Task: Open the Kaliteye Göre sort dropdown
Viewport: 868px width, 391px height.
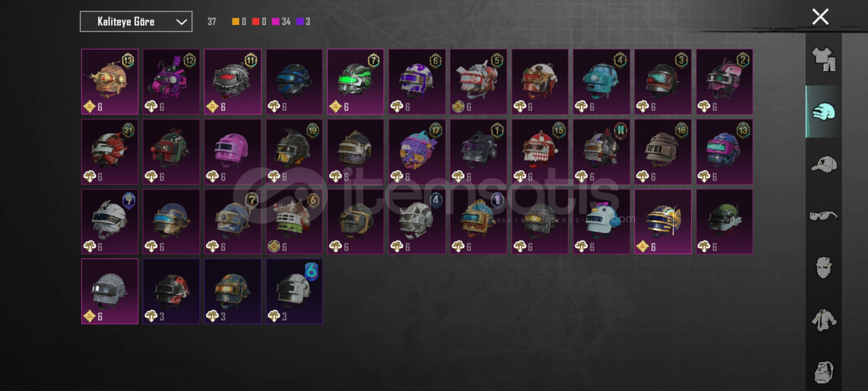Action: point(136,22)
